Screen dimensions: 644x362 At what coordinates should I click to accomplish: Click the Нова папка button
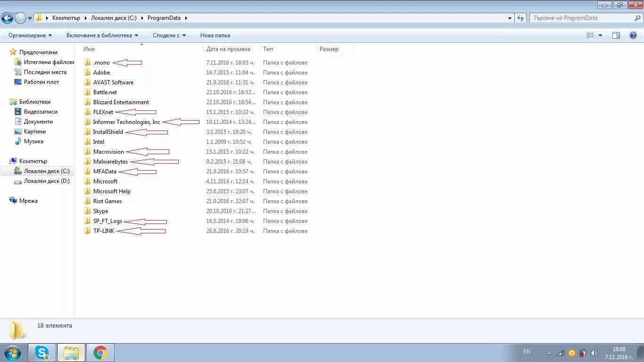click(x=215, y=35)
